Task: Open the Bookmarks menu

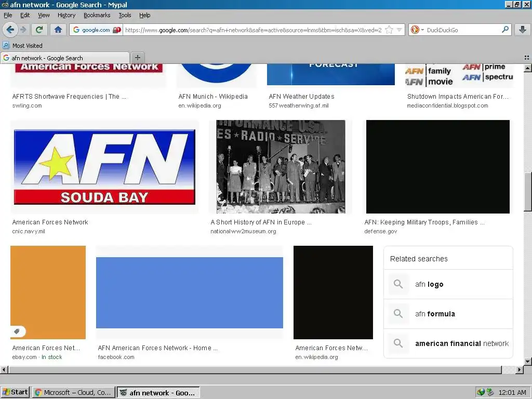Action: tap(97, 15)
